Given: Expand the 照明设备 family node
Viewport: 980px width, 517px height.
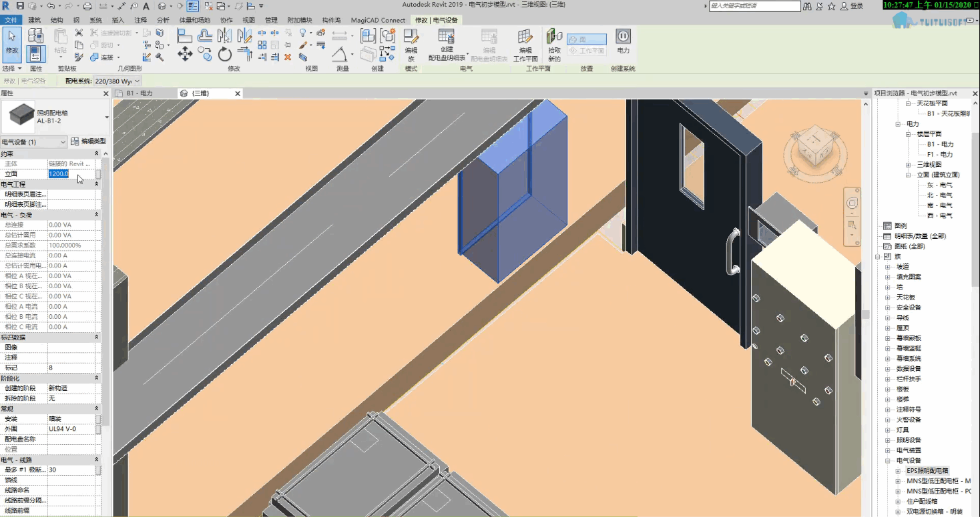Looking at the screenshot, I should point(888,440).
